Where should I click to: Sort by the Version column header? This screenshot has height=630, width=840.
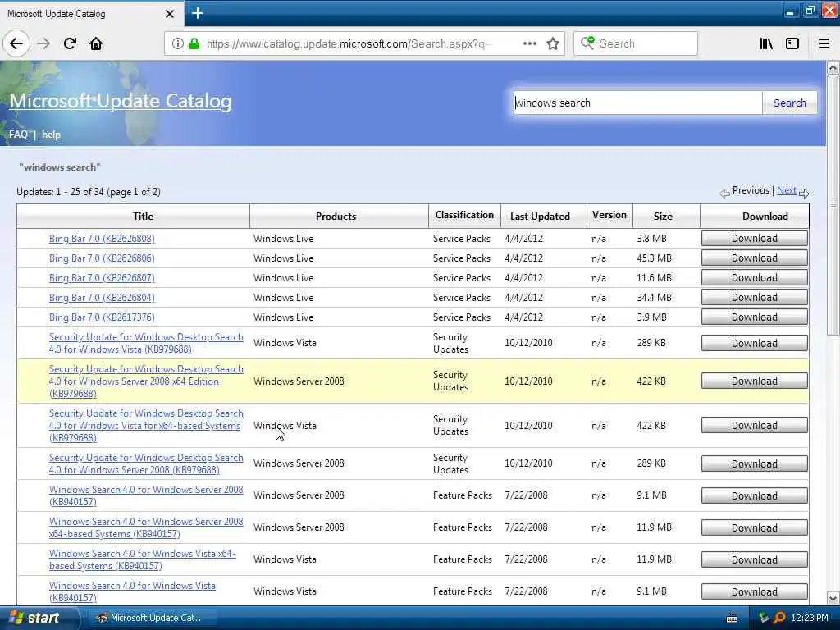click(609, 215)
